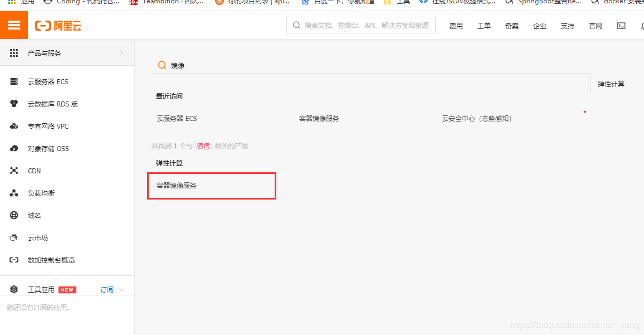Viewport: 644px width, 335px height.
Task: Collapse the 工具应用 section chevron
Action: 121,289
